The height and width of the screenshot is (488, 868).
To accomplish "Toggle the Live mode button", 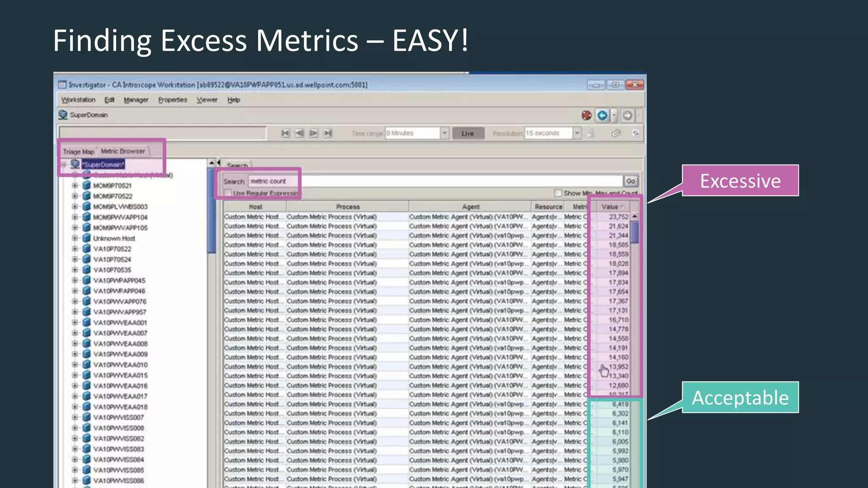I will pos(468,133).
